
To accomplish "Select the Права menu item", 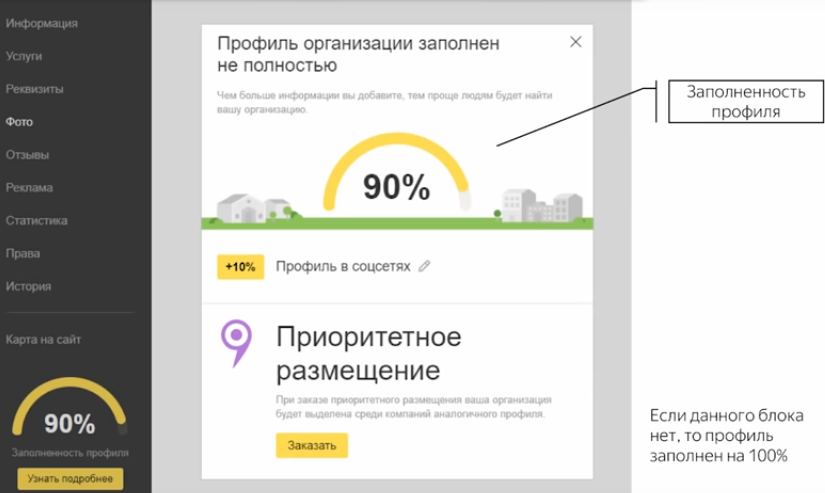I will pos(23,254).
